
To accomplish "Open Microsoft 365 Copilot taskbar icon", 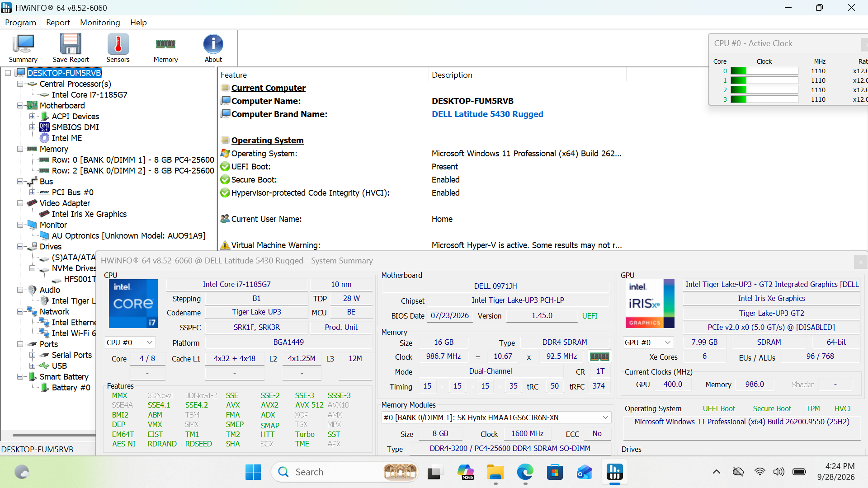I will point(465,472).
